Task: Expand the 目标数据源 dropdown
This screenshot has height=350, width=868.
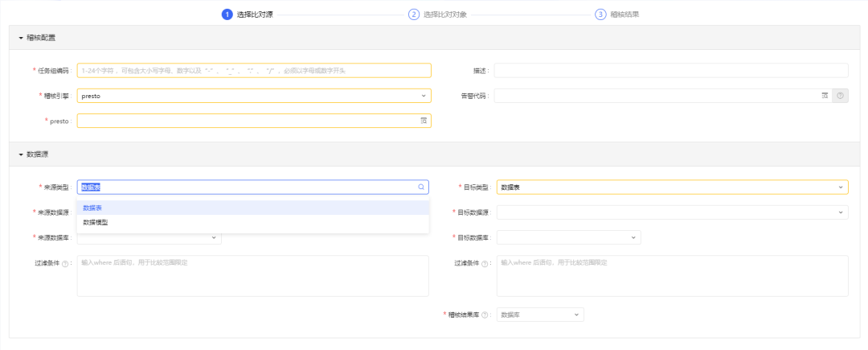Action: pos(672,212)
